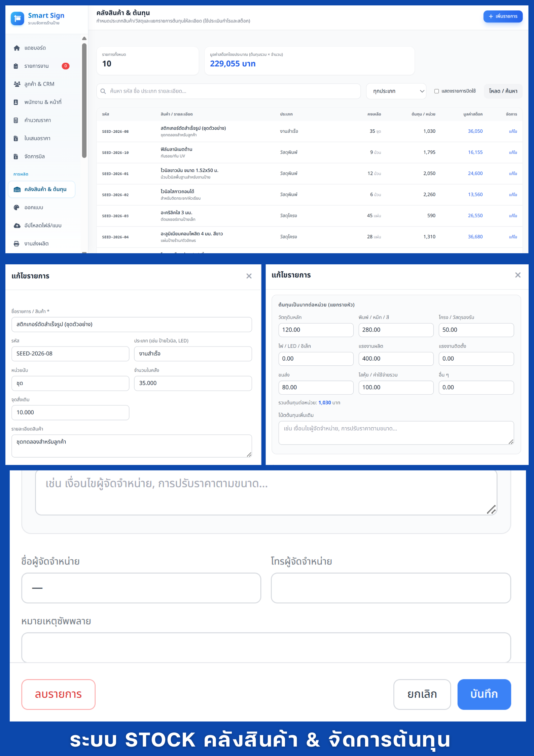The image size is (534, 756).
Task: Click the clipboard icon for รายการงาน
Action: (16, 66)
